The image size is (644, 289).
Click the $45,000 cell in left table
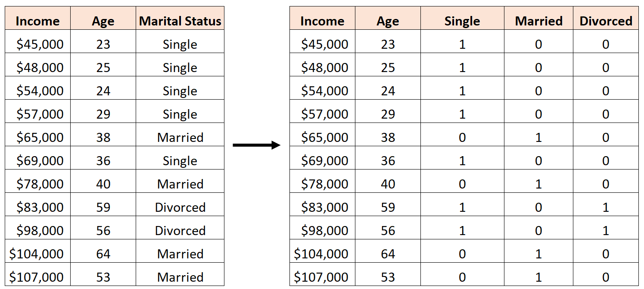40,44
